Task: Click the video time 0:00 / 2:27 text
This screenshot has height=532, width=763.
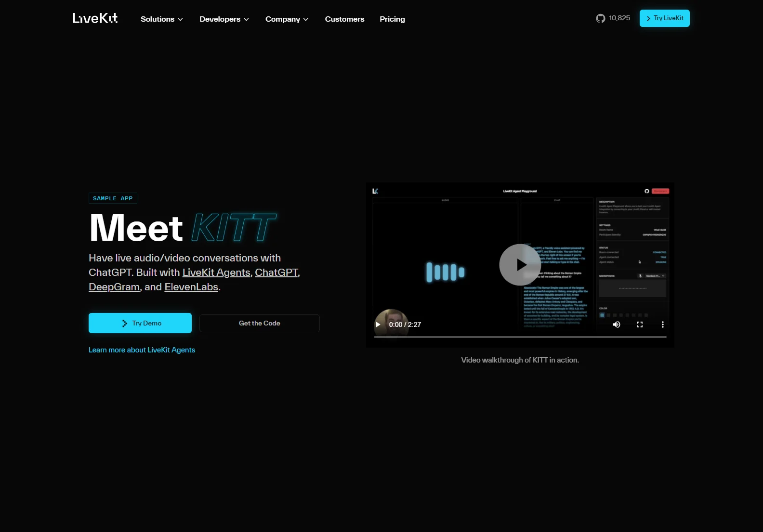Action: click(x=405, y=324)
